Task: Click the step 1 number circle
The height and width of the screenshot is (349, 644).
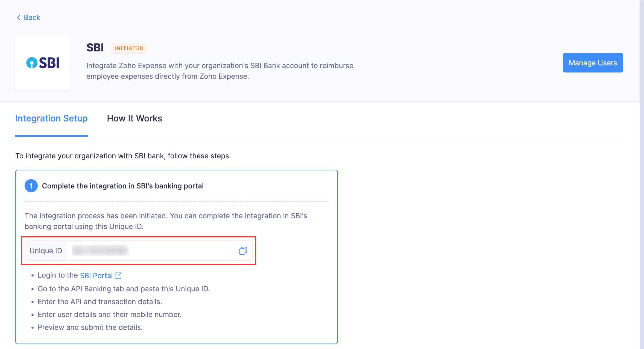Action: (x=31, y=186)
